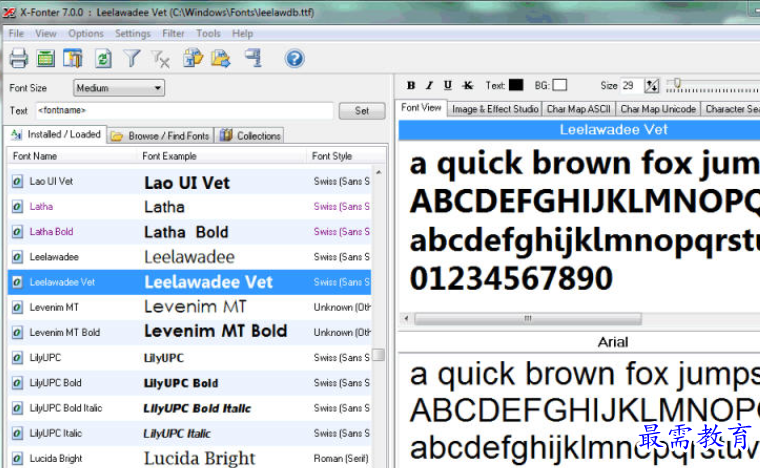
Task: Open the Font Size Medium dropdown
Action: pyautogui.click(x=119, y=88)
